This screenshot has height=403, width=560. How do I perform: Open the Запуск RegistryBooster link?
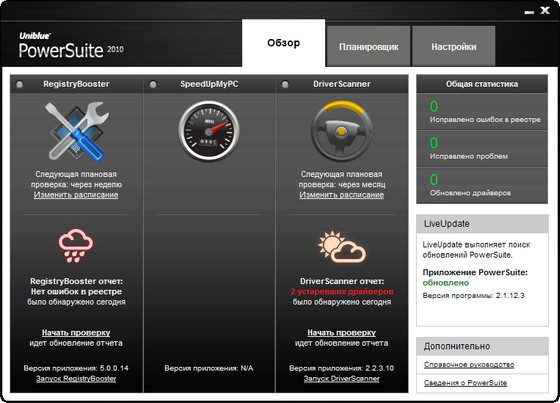coord(76,378)
